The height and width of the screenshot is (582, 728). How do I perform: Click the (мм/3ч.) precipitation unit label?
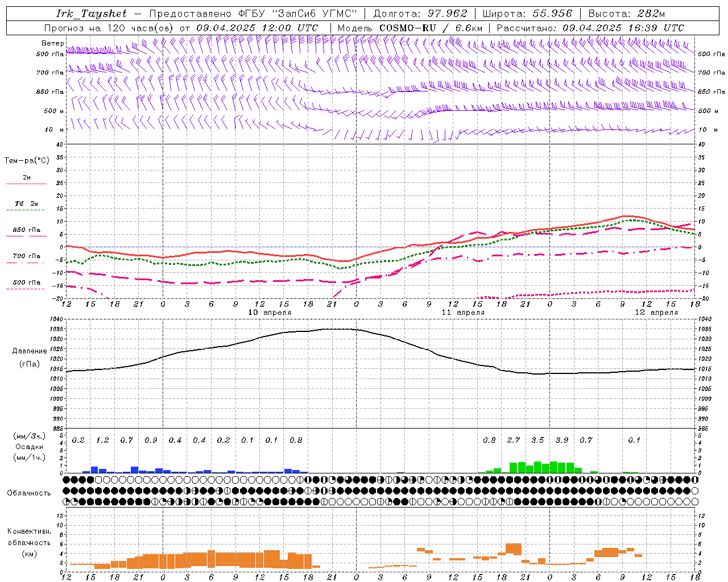click(x=29, y=436)
